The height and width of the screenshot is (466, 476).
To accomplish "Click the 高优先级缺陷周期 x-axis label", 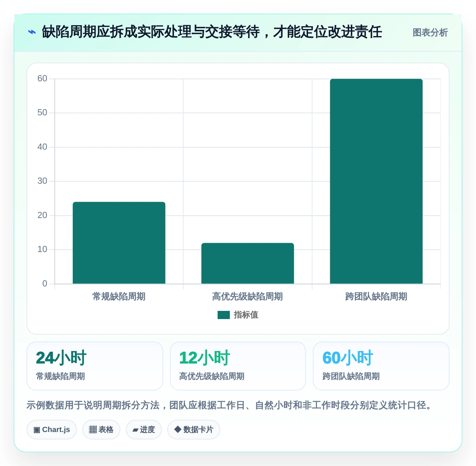I will click(248, 297).
